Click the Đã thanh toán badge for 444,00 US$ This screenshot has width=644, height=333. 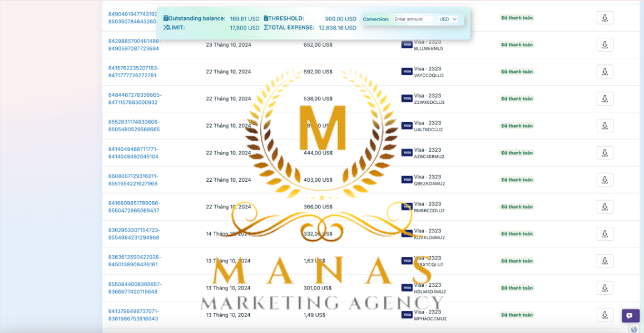tap(517, 153)
